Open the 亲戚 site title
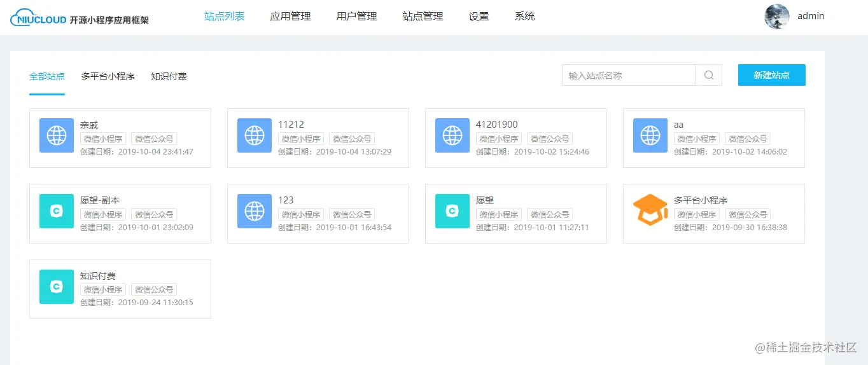This screenshot has height=365, width=868. pyautogui.click(x=89, y=125)
